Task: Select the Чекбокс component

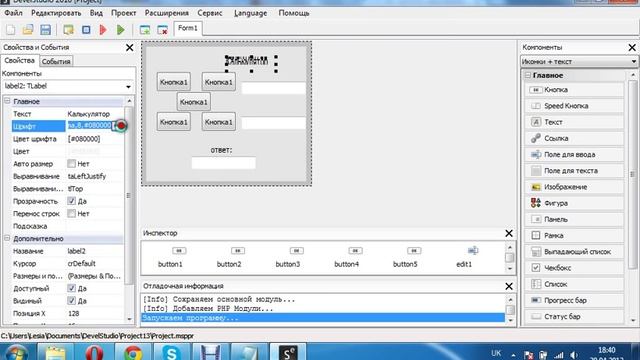Action: click(574, 268)
